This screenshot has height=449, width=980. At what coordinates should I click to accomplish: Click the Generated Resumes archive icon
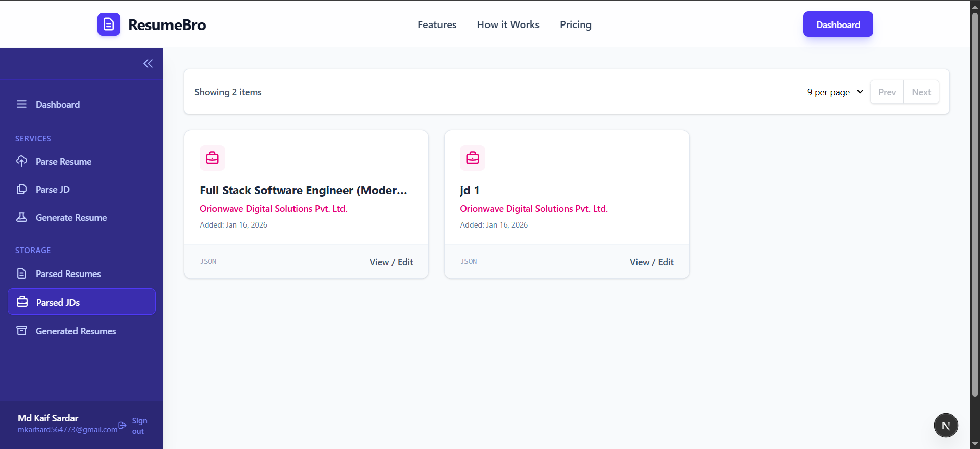pos(21,331)
